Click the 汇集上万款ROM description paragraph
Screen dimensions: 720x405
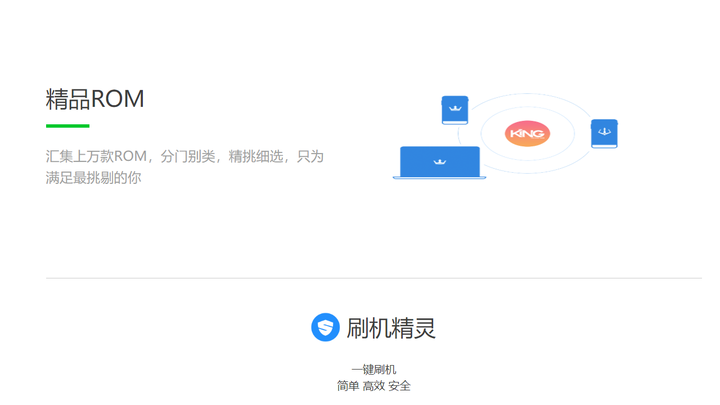185,167
